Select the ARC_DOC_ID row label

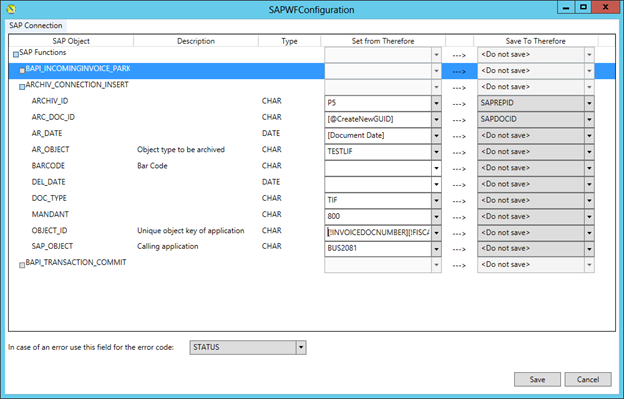(x=53, y=117)
